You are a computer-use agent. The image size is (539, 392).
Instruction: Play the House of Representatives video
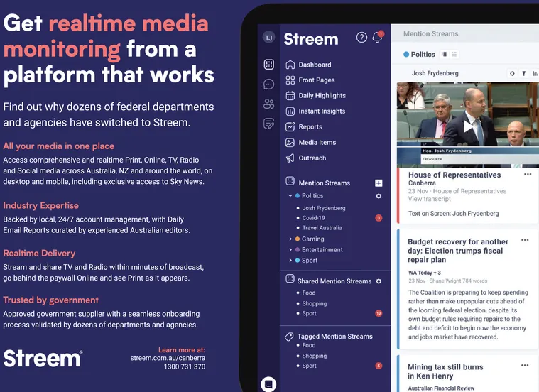[x=468, y=126]
